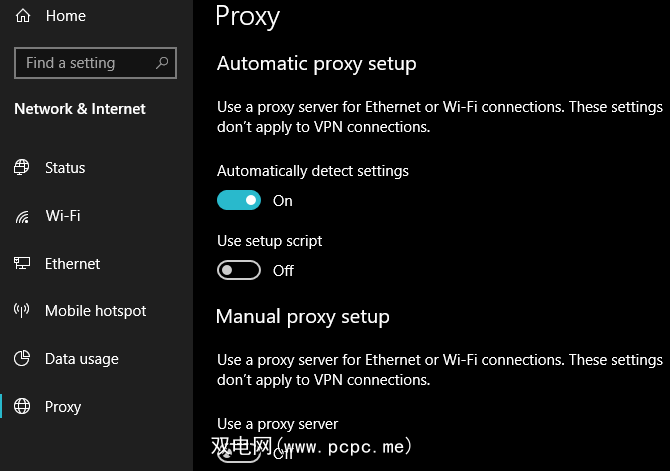Open the Ethernet settings page
Screen dimensions: 670x471
coord(72,264)
